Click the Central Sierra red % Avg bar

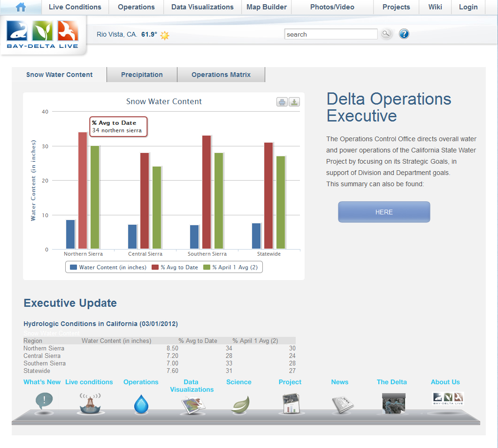(145, 201)
